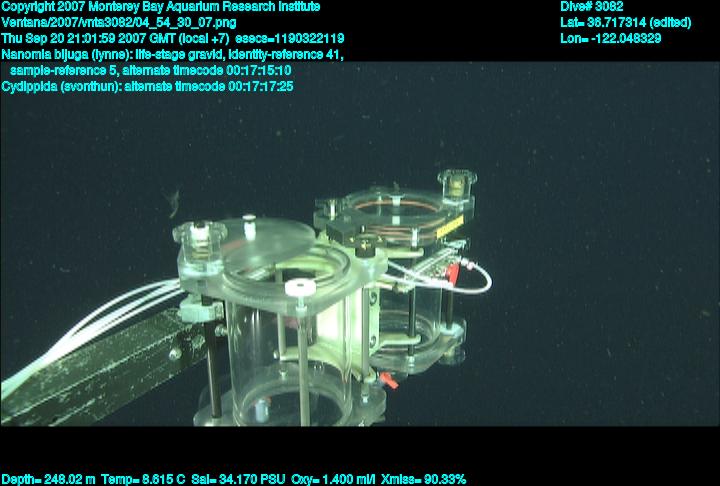The height and width of the screenshot is (486, 720).
Task: Select the sample-reference 5 timecode line
Action: 150,70
